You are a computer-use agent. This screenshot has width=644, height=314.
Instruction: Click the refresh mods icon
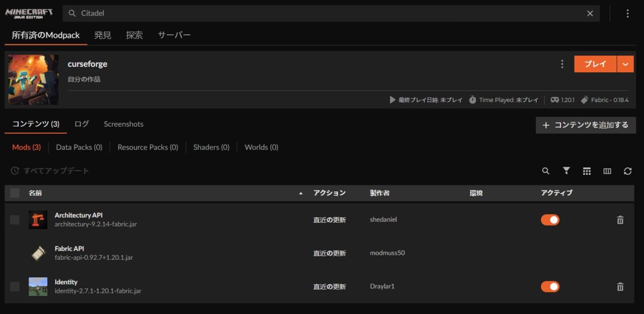pos(627,171)
